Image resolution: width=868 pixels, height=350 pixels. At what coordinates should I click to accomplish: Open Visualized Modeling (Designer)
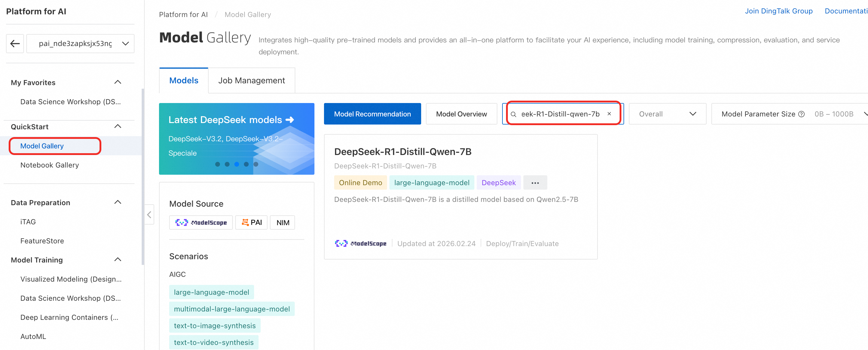(71, 279)
